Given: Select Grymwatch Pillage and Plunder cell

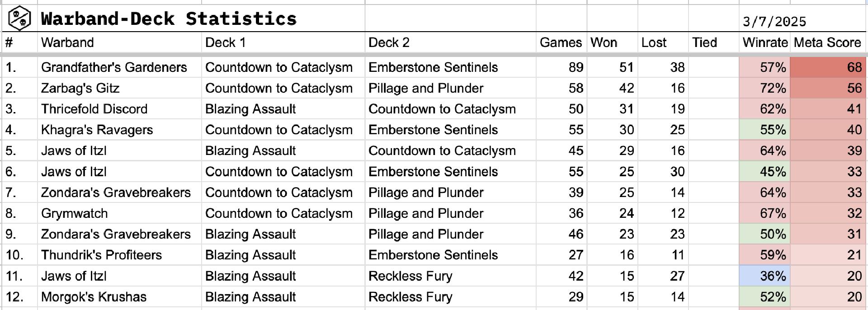Looking at the screenshot, I should click(x=450, y=213).
